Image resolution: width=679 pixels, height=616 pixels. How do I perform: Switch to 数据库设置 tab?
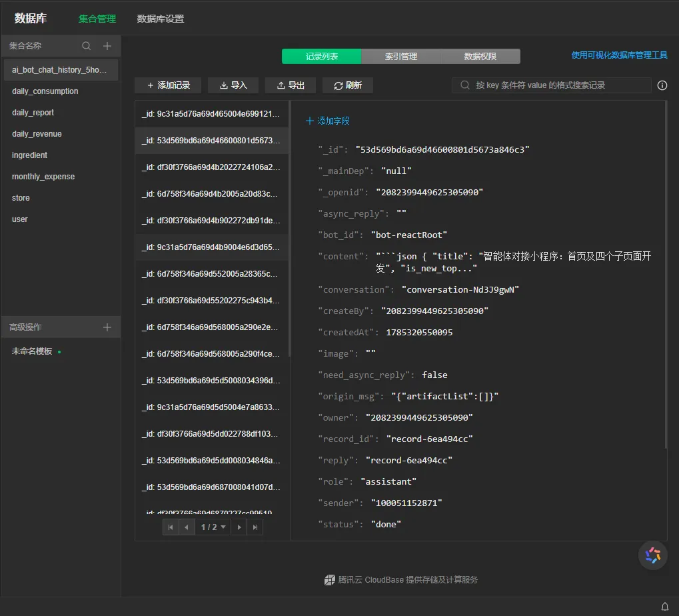coord(160,19)
